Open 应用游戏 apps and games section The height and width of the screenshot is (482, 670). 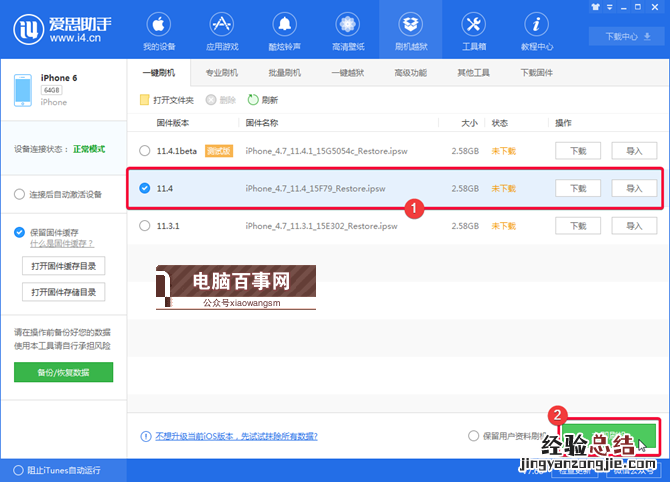[222, 31]
